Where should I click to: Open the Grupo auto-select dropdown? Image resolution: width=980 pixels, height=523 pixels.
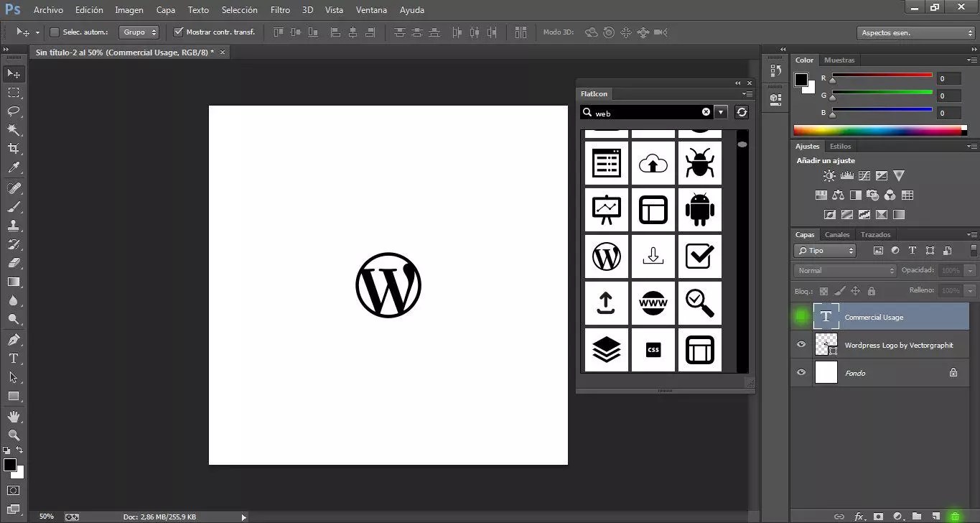pos(139,32)
